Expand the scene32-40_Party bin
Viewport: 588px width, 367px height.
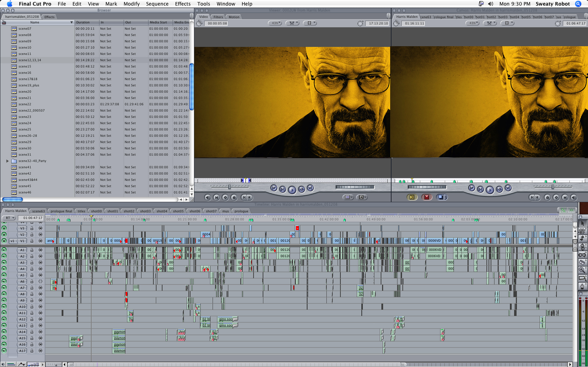coord(7,161)
